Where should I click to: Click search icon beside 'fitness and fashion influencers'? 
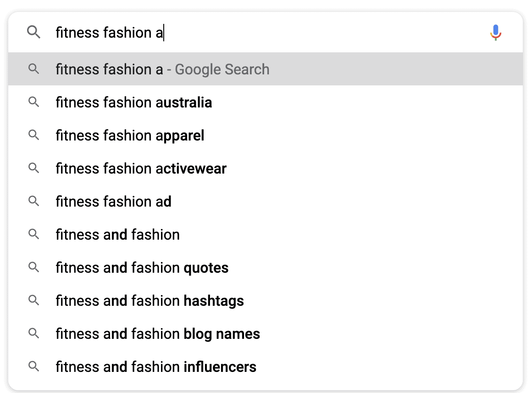tap(33, 366)
